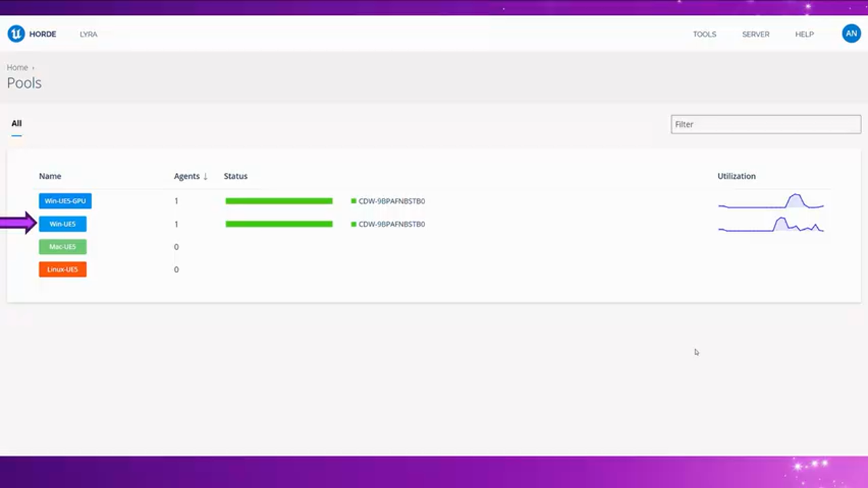Click Win-UE5-GPU green status bar
This screenshot has width=868, height=488.
click(279, 201)
